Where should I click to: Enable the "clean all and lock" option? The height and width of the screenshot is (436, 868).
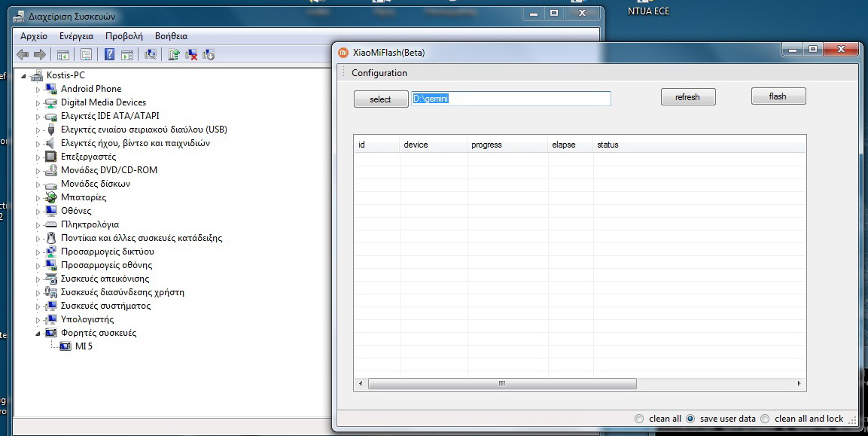765,419
